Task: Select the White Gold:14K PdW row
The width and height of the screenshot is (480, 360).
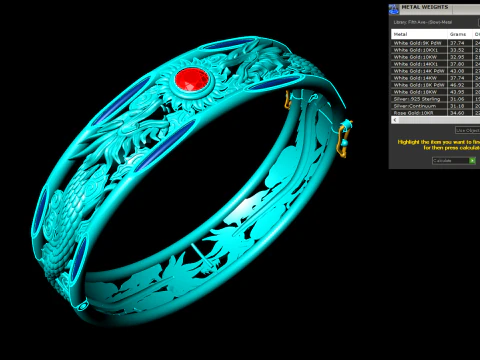Action: click(x=435, y=71)
